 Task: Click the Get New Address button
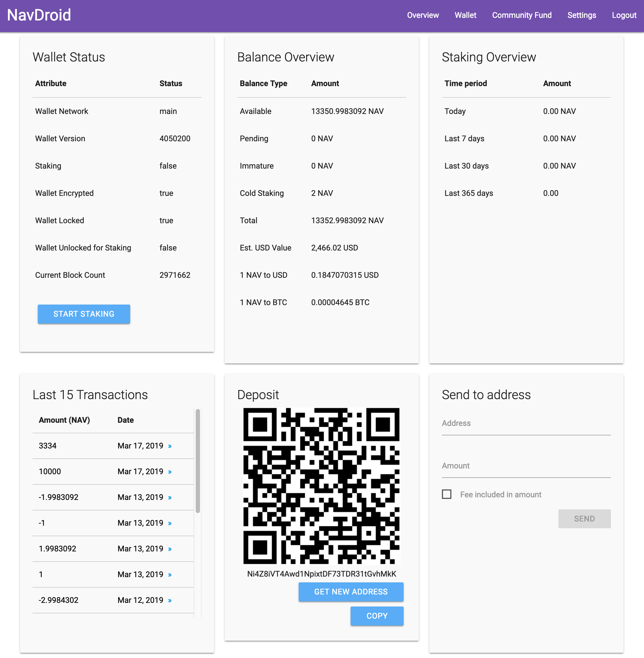pos(351,592)
